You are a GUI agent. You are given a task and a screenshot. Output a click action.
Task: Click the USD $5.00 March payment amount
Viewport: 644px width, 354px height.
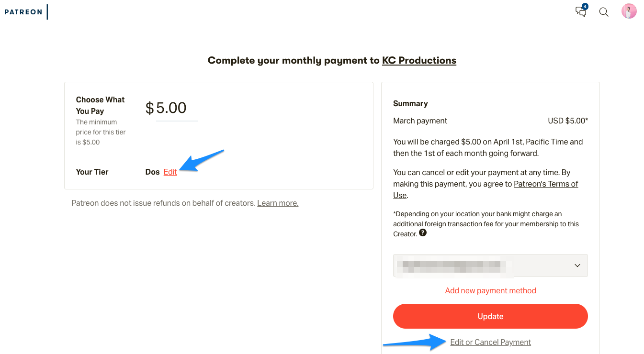tap(568, 121)
